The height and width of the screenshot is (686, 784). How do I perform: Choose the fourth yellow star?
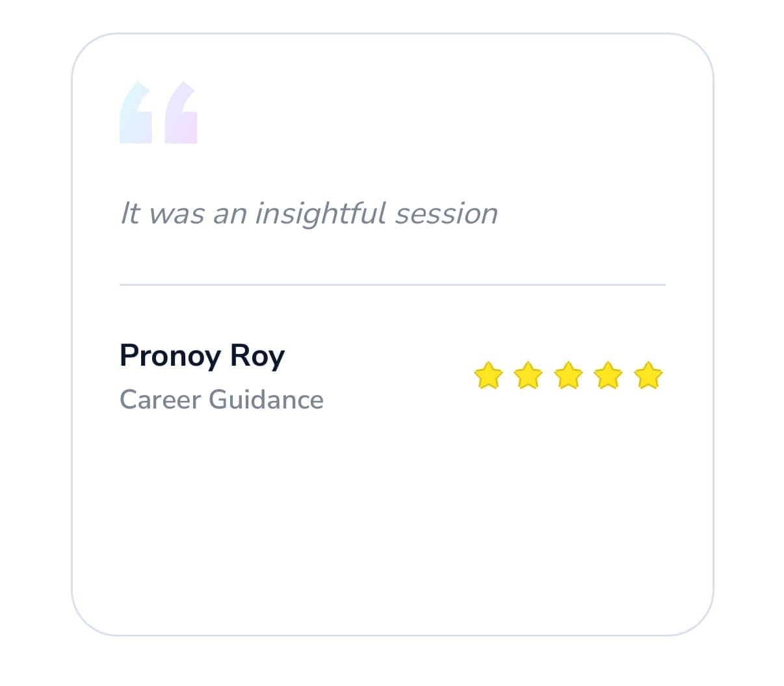(x=608, y=376)
